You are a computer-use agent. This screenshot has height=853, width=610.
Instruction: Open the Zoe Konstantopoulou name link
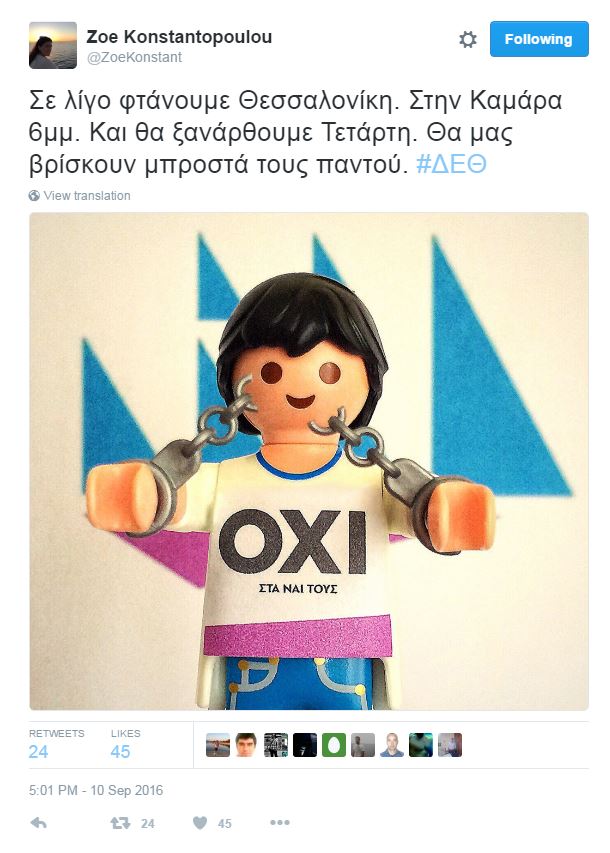point(179,36)
